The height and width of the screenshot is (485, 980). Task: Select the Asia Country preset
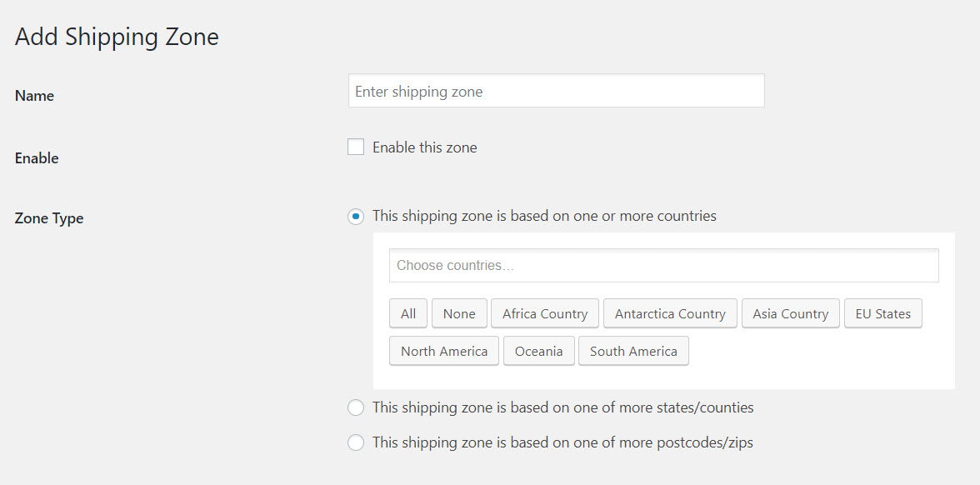[790, 313]
